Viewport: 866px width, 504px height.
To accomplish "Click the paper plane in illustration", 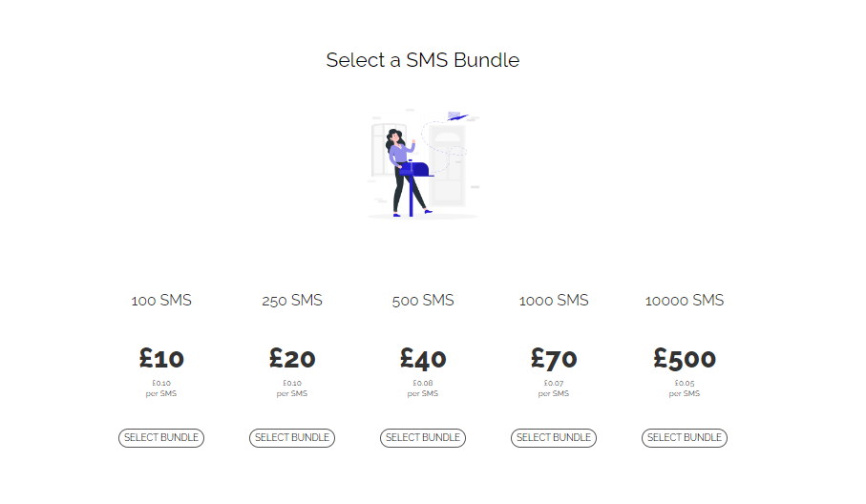I will pyautogui.click(x=458, y=116).
